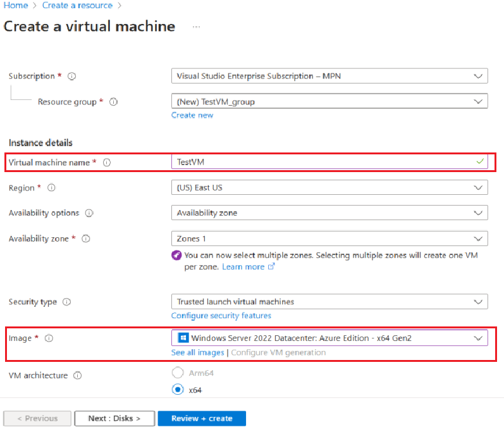Click See all images link

[x=198, y=352]
